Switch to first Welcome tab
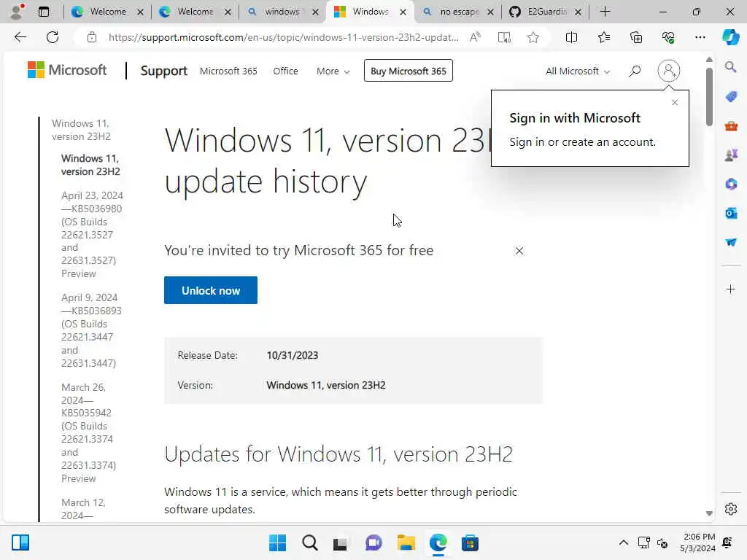 click(108, 12)
